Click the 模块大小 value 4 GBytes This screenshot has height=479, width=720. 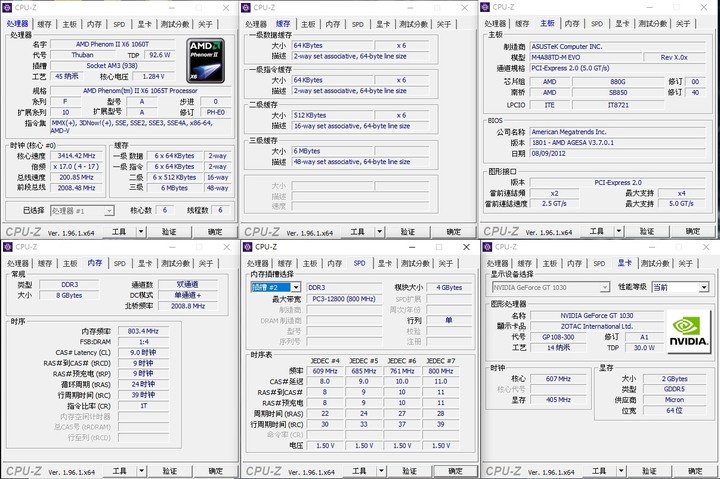click(449, 287)
